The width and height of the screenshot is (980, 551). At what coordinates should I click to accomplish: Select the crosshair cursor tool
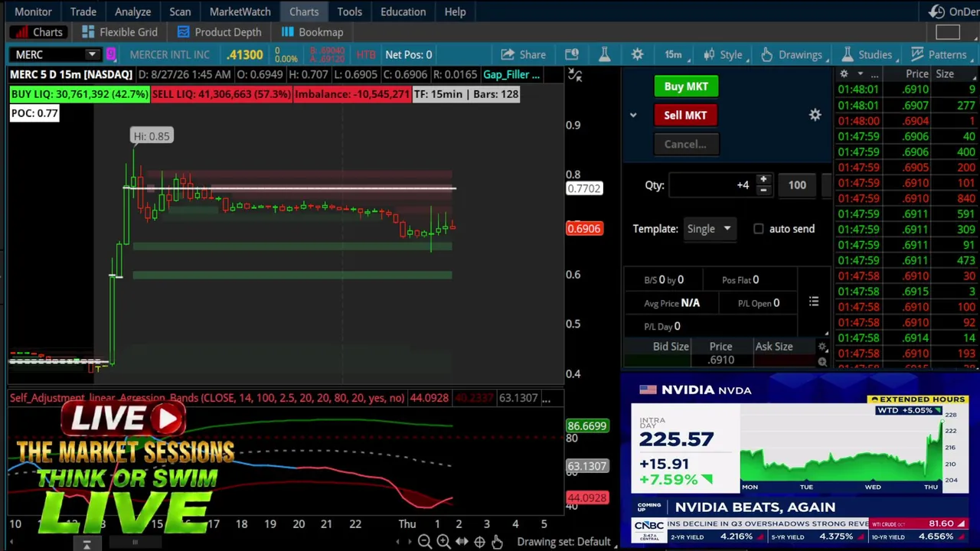pos(479,542)
